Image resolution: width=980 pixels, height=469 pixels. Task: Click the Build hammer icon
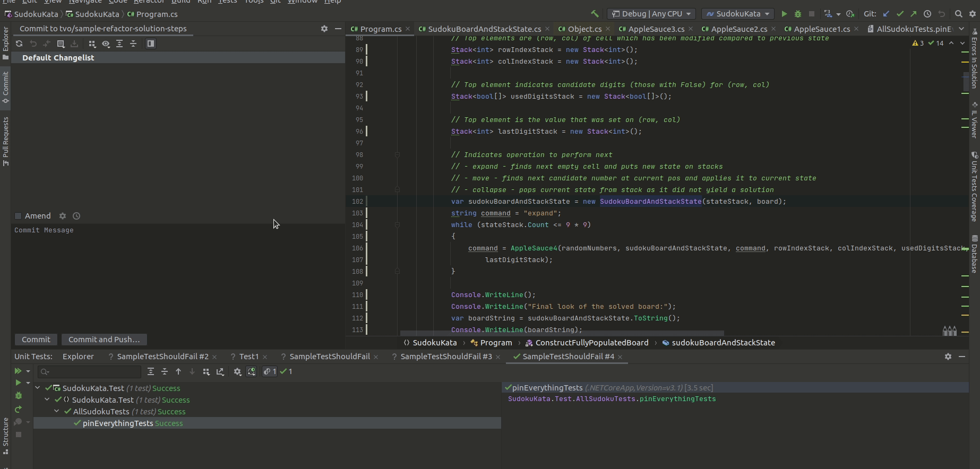(595, 14)
